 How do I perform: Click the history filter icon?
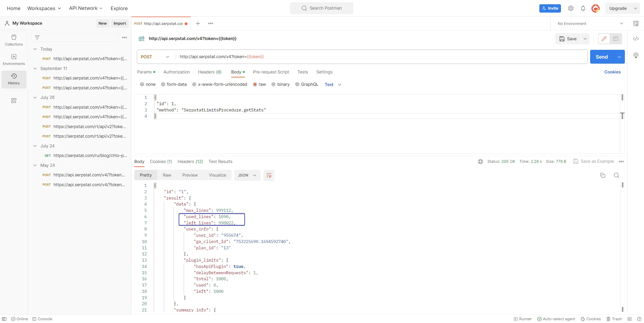click(x=37, y=37)
